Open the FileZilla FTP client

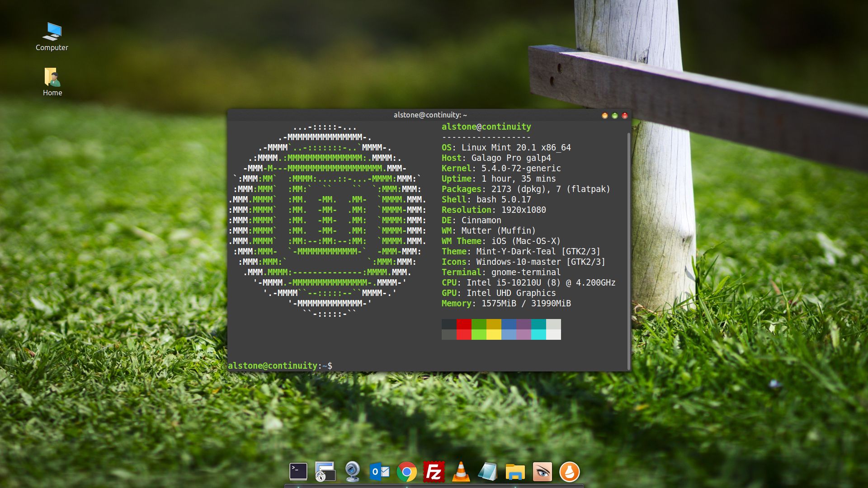click(434, 471)
